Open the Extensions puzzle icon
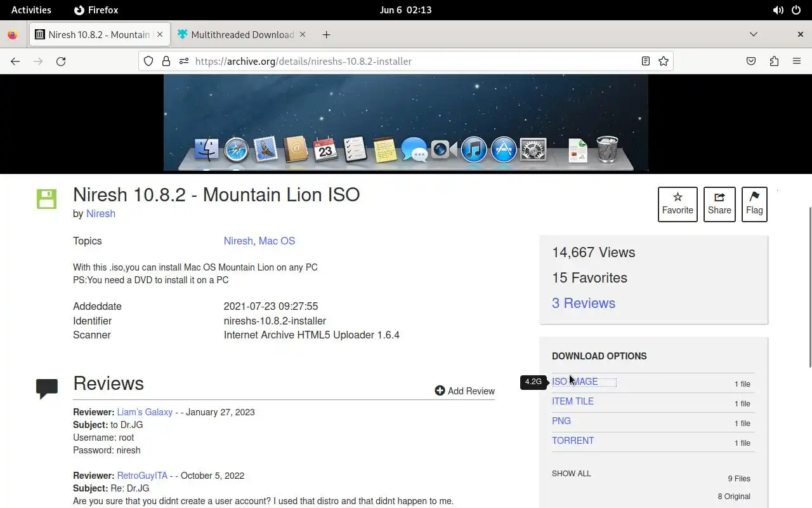 point(774,62)
